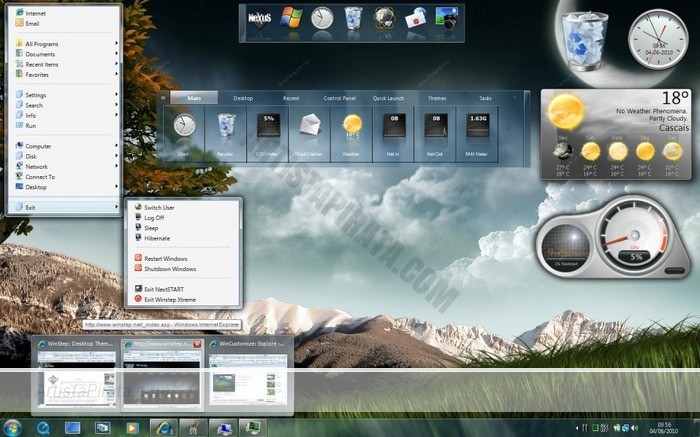This screenshot has width=700, height=437.
Task: Open the email envelope icon in the top dock
Action: pos(415,18)
